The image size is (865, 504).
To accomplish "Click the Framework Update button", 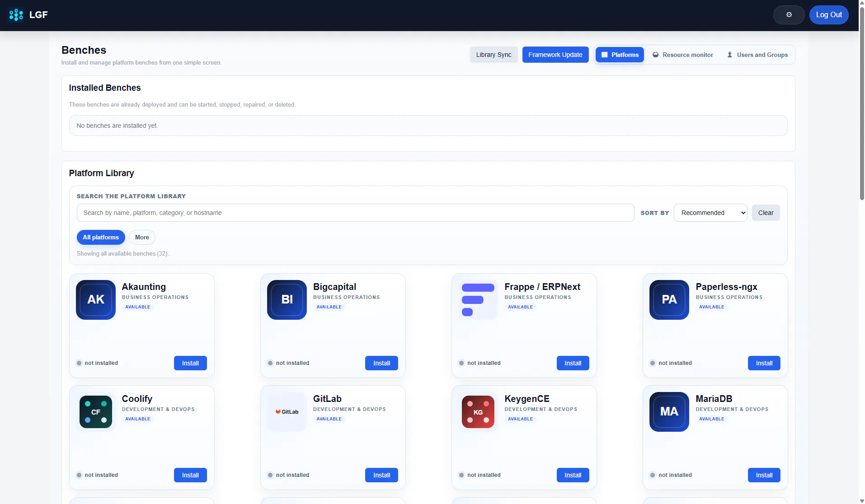I will [555, 55].
